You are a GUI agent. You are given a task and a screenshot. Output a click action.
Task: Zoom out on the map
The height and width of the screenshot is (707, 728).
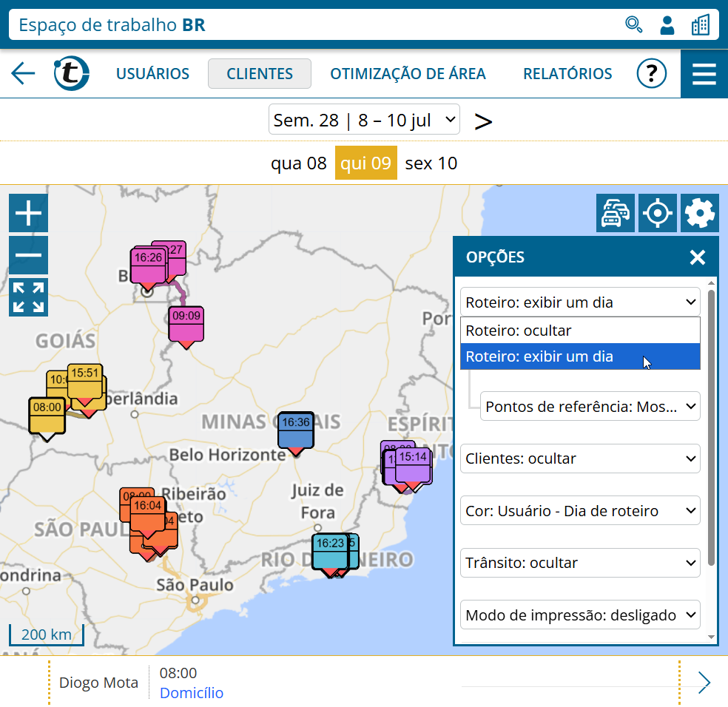click(x=28, y=255)
